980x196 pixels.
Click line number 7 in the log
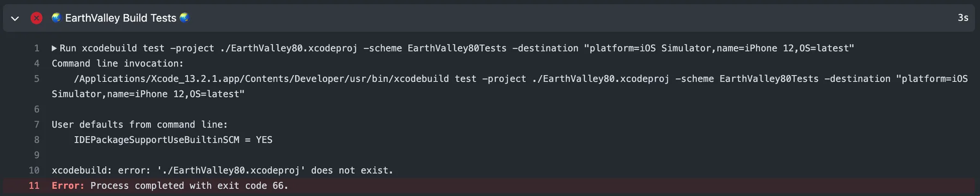[x=36, y=125]
